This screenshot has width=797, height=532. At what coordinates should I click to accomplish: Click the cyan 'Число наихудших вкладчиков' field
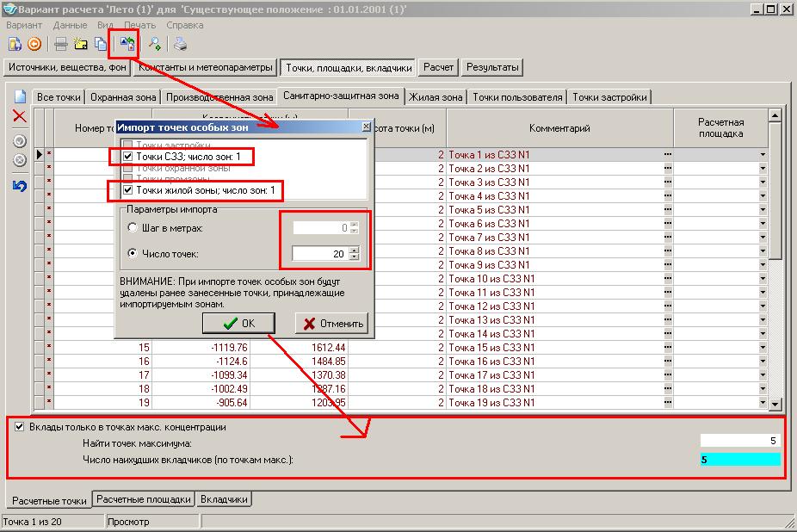[x=740, y=460]
